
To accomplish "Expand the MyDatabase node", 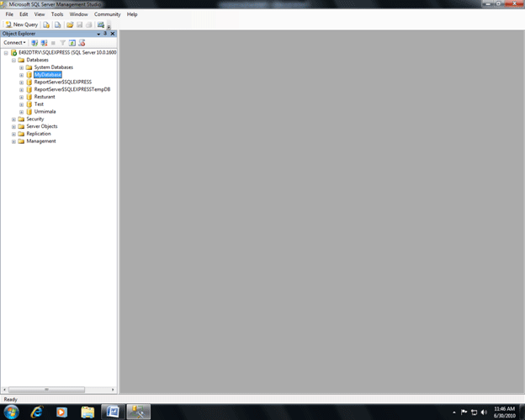I will [21, 75].
